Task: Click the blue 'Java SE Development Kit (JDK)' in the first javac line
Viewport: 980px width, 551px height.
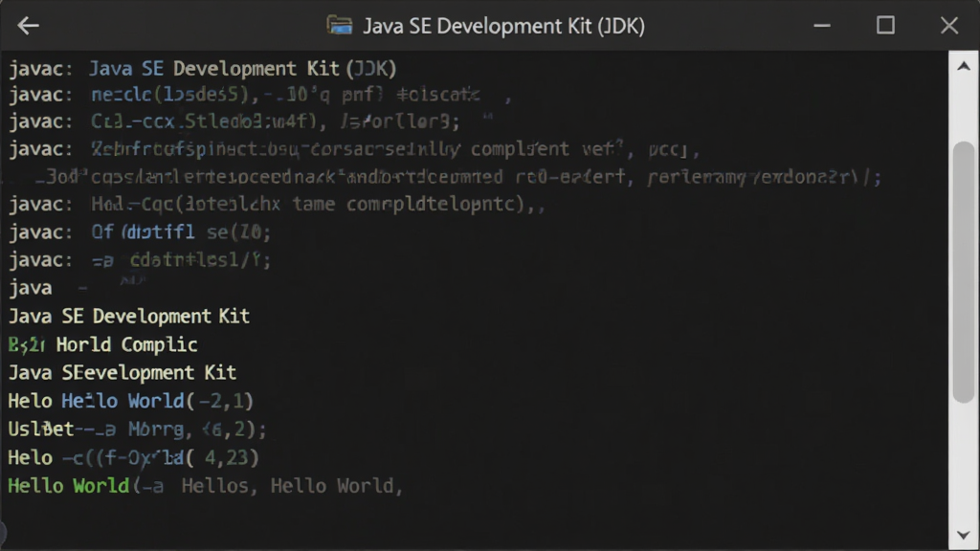Action: click(242, 69)
